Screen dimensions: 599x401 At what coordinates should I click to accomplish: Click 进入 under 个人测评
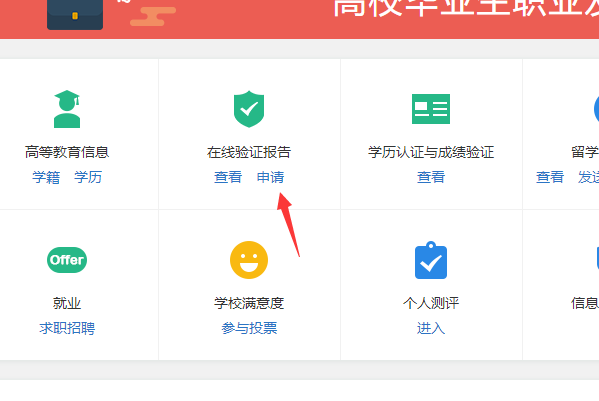(431, 328)
